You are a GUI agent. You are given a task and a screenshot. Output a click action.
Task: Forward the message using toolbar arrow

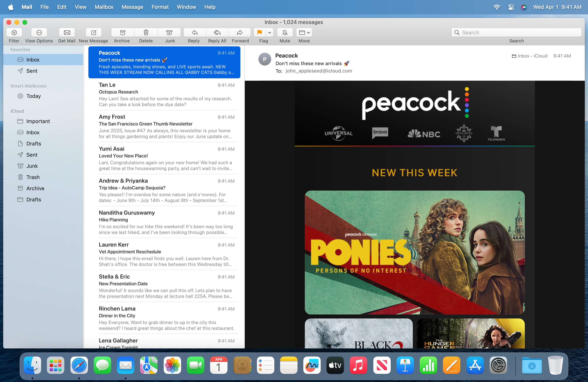(x=240, y=33)
